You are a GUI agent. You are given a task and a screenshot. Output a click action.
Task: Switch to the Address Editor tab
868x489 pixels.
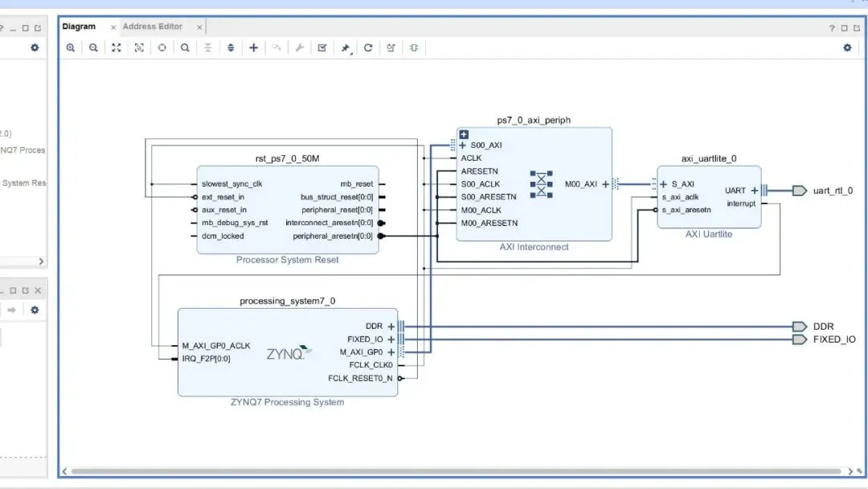click(152, 27)
